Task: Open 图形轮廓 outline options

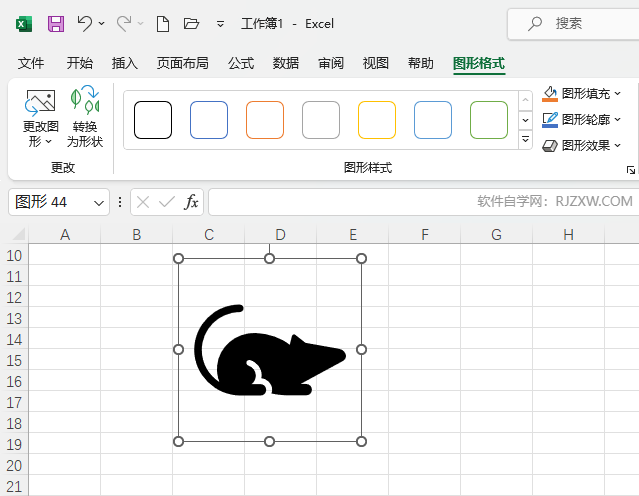Action: pos(582,120)
